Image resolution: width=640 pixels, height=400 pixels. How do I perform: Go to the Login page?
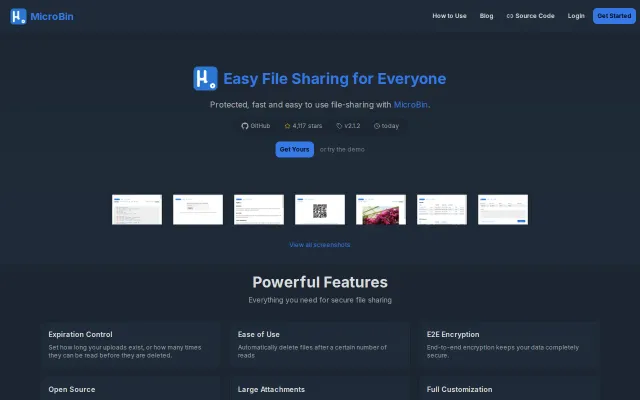coord(576,16)
